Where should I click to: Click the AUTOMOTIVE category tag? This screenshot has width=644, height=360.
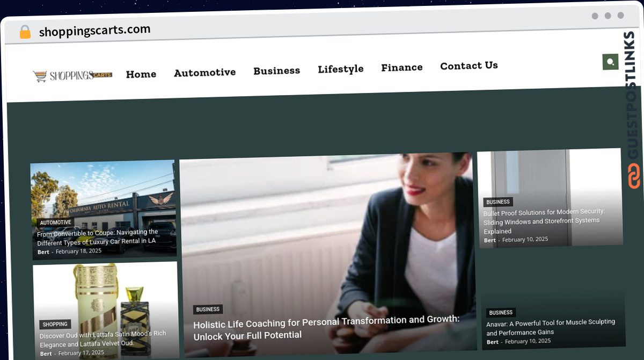click(55, 222)
